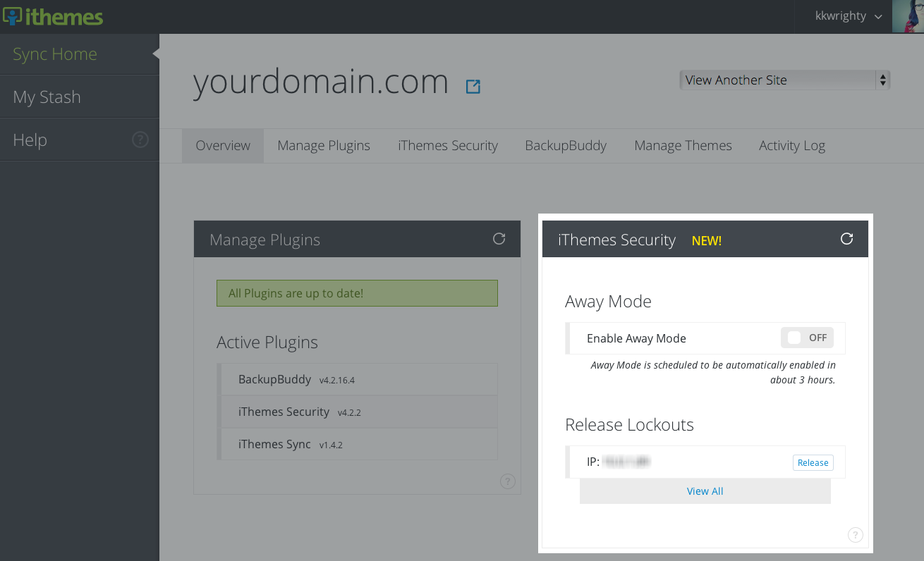Screen dimensions: 924x561
Task: Select the iThemes Sync plugin row
Action: click(357, 444)
